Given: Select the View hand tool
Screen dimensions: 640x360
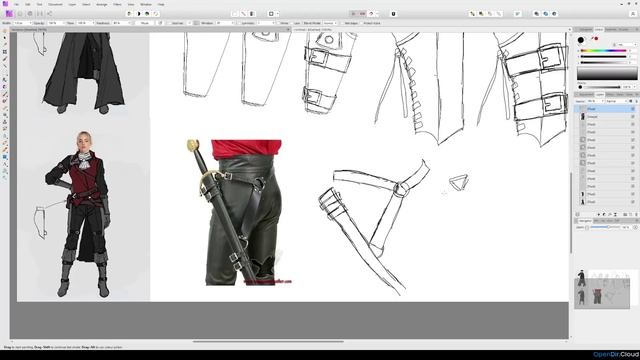Looking at the screenshot, I should click(5, 31).
